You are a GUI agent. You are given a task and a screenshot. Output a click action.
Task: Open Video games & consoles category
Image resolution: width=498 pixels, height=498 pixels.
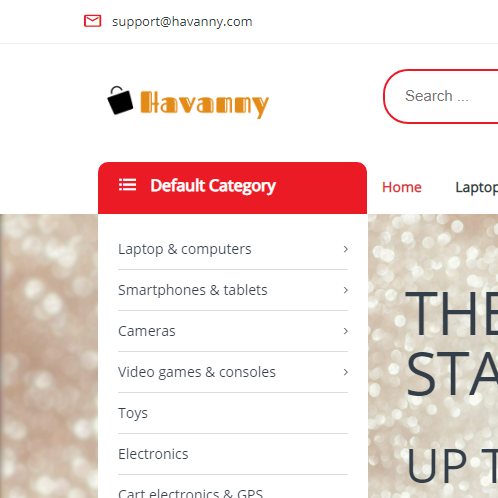pos(197,372)
